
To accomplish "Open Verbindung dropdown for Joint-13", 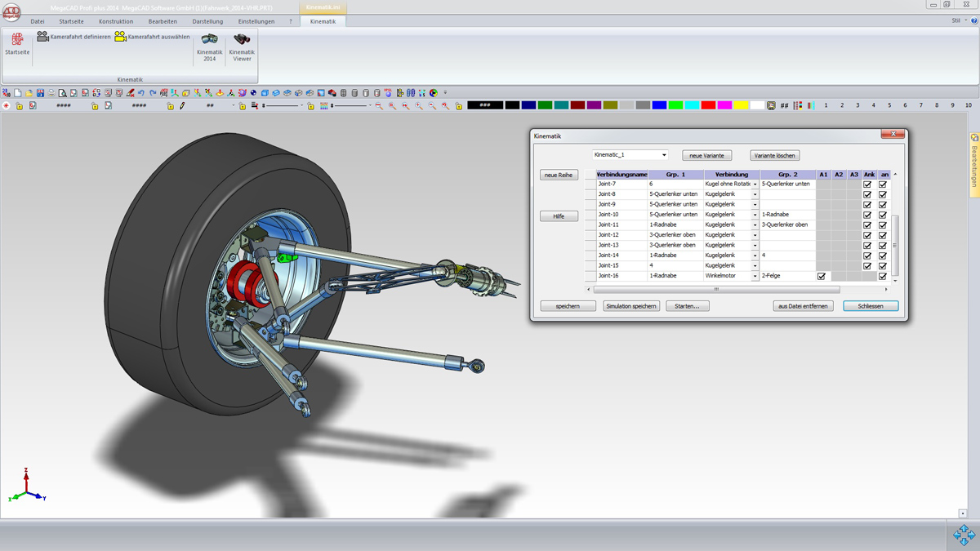I will click(x=755, y=245).
